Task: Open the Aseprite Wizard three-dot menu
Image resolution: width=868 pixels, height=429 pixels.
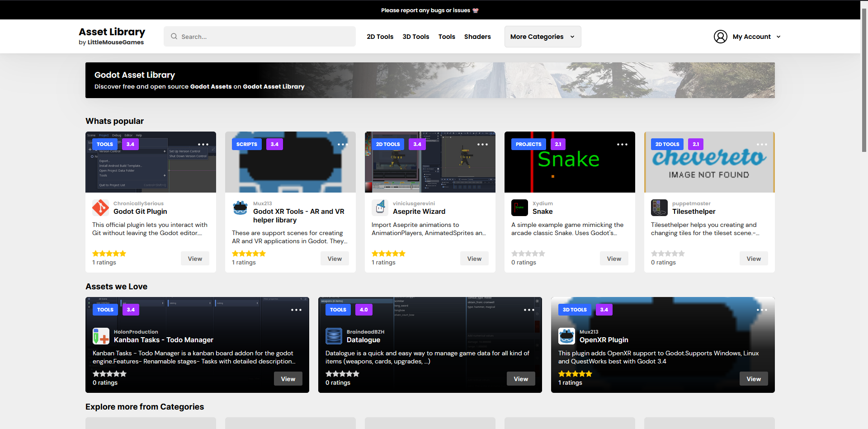Action: click(482, 145)
